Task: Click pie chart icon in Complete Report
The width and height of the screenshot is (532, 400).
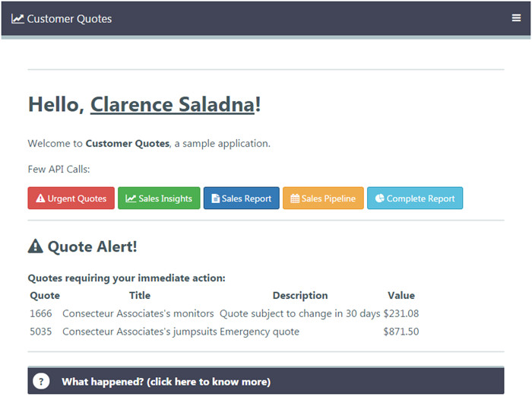Action: point(380,198)
